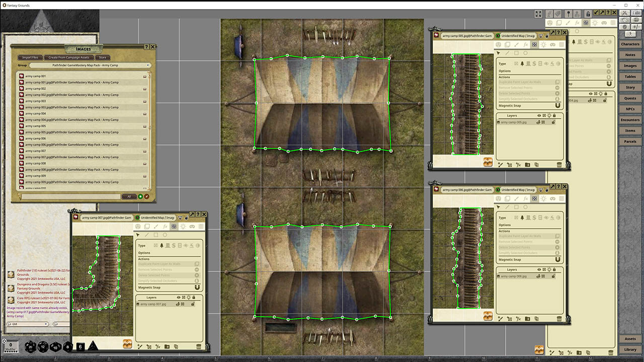Click the Magnetic Snap magnet icon
The width and height of the screenshot is (644, 362).
click(x=197, y=288)
